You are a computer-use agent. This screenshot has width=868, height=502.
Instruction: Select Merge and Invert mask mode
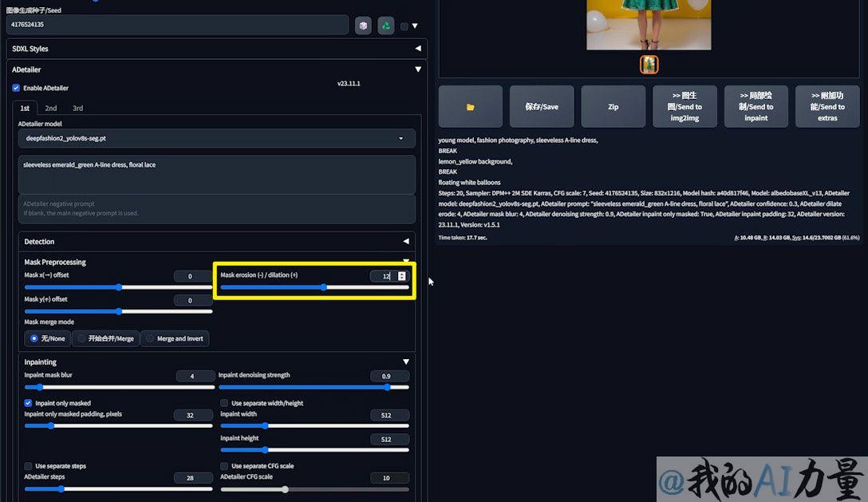175,338
